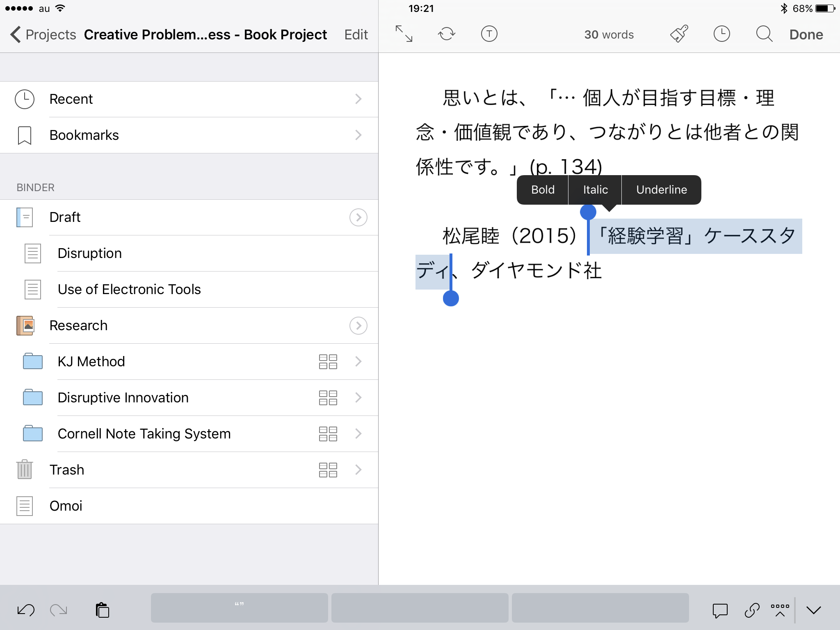Open the format paintbrush icon

coord(679,34)
